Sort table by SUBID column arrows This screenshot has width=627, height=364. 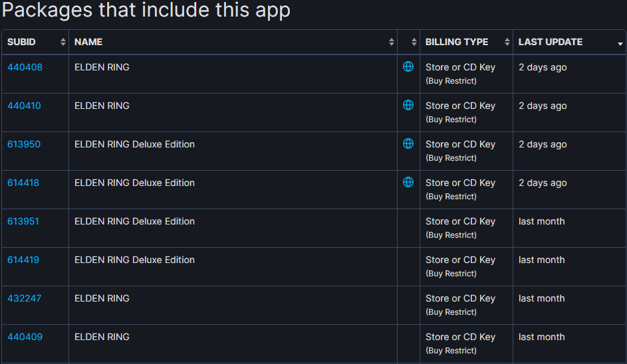pyautogui.click(x=63, y=42)
